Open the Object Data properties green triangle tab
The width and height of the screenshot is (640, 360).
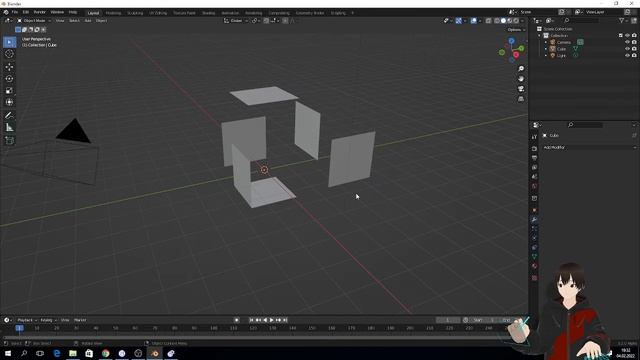coord(534,257)
